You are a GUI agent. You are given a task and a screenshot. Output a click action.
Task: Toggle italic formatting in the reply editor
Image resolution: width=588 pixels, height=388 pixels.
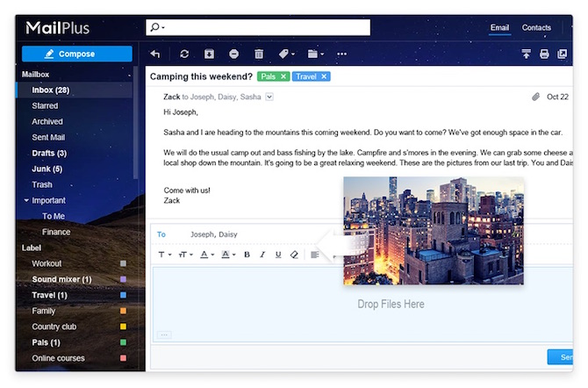click(262, 255)
